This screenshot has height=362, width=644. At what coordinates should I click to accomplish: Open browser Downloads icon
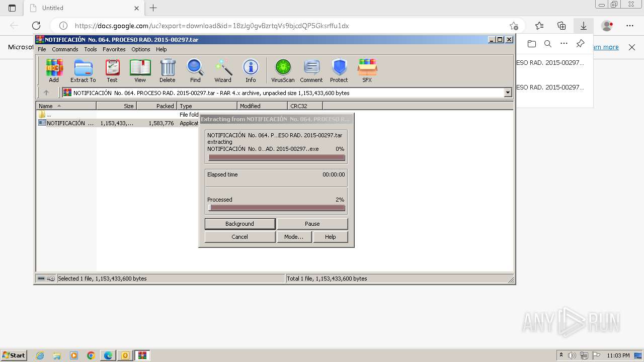[x=583, y=26]
